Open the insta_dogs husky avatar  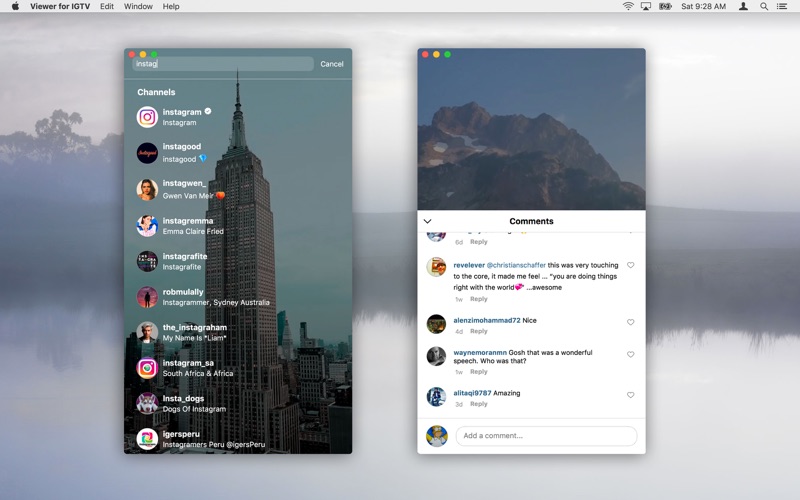point(147,403)
